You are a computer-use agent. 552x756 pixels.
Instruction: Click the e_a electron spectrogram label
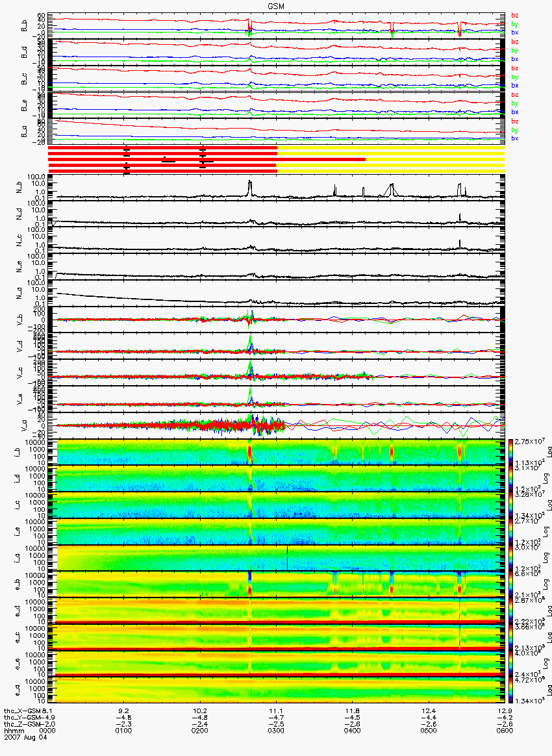(x=17, y=690)
